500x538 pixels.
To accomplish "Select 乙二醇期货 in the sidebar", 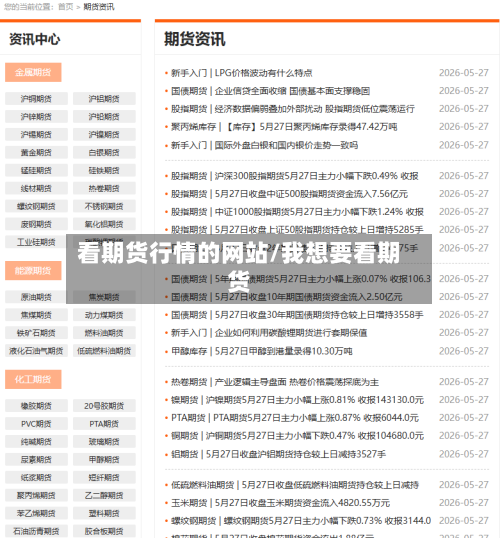I will [104, 495].
